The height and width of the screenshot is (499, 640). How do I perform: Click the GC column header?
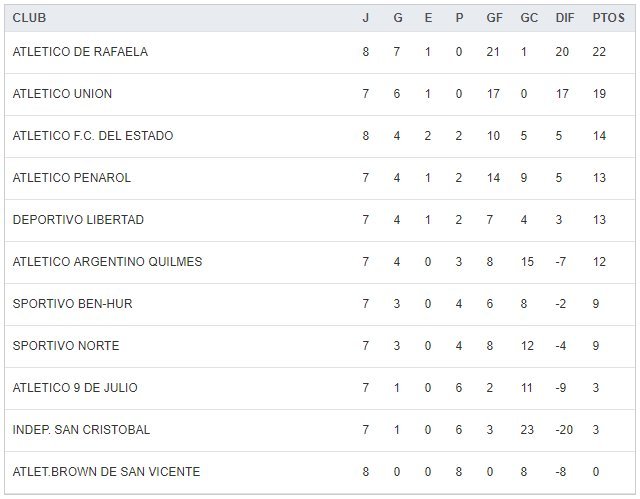pyautogui.click(x=529, y=18)
